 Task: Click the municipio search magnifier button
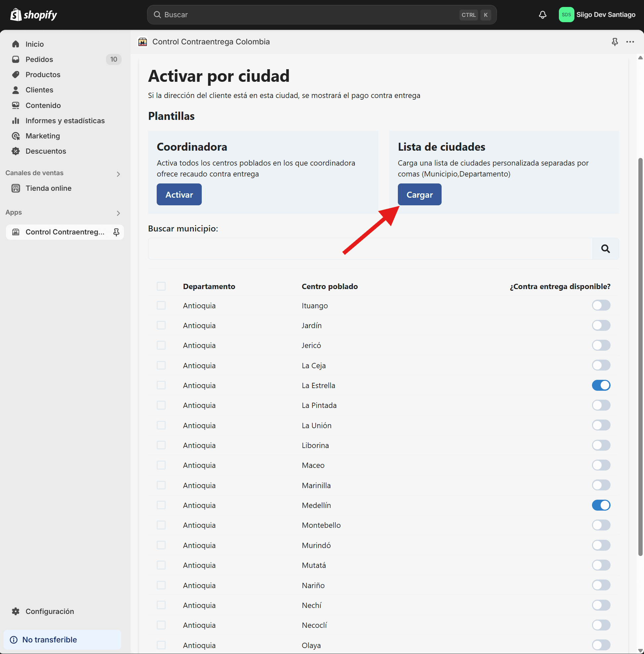pyautogui.click(x=606, y=249)
